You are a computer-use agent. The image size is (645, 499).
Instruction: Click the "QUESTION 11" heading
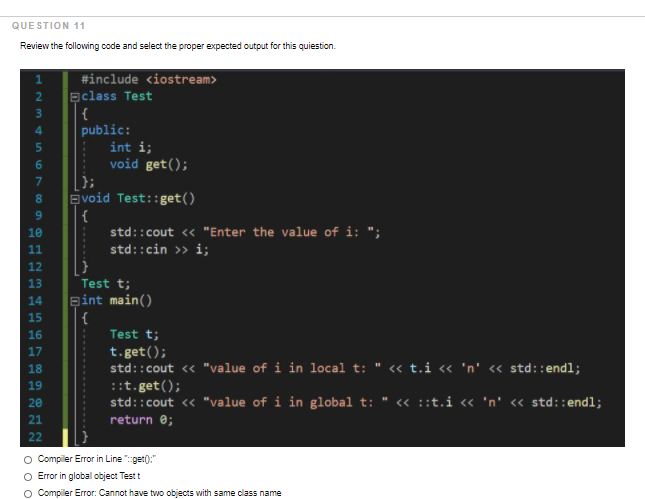pos(49,26)
